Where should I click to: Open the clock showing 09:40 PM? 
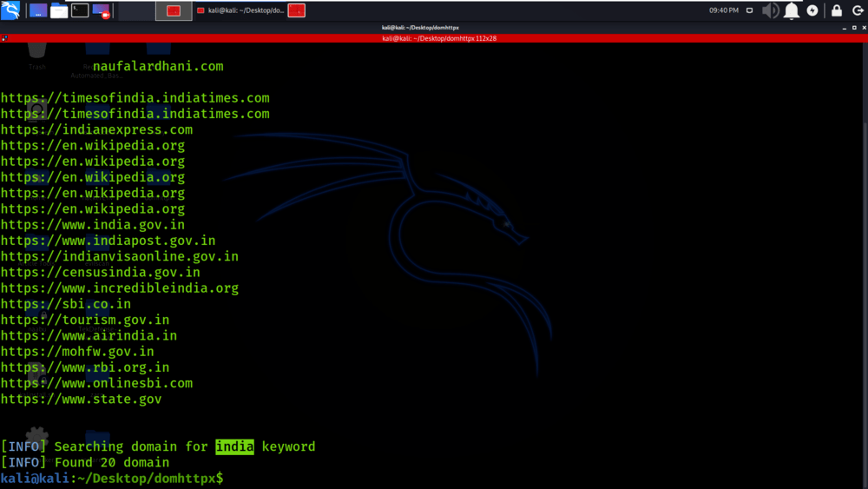[x=724, y=10]
